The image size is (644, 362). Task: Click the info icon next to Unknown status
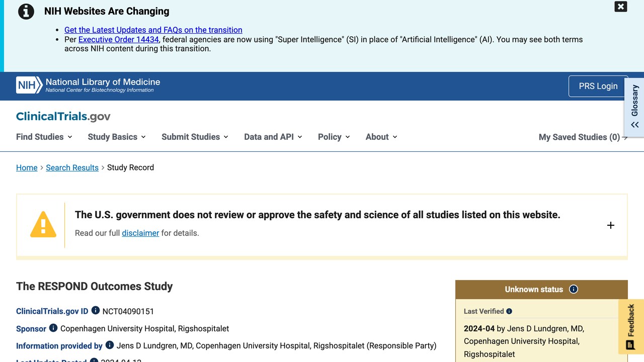click(574, 289)
